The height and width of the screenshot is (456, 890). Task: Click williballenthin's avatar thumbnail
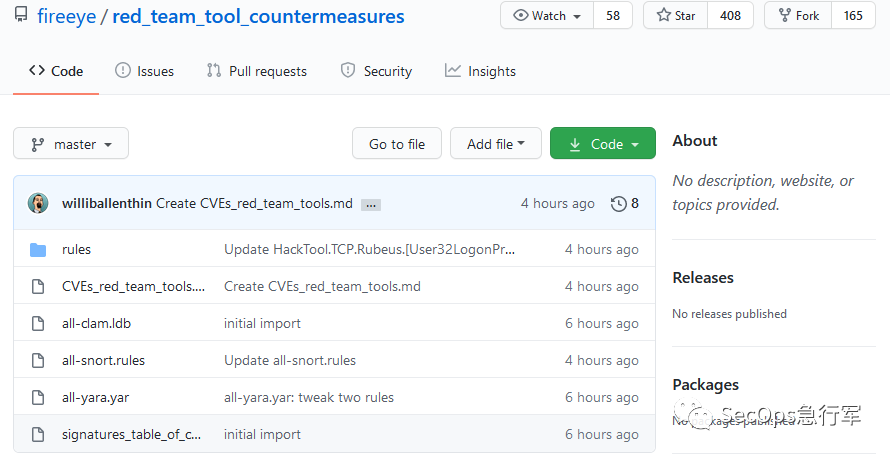38,203
